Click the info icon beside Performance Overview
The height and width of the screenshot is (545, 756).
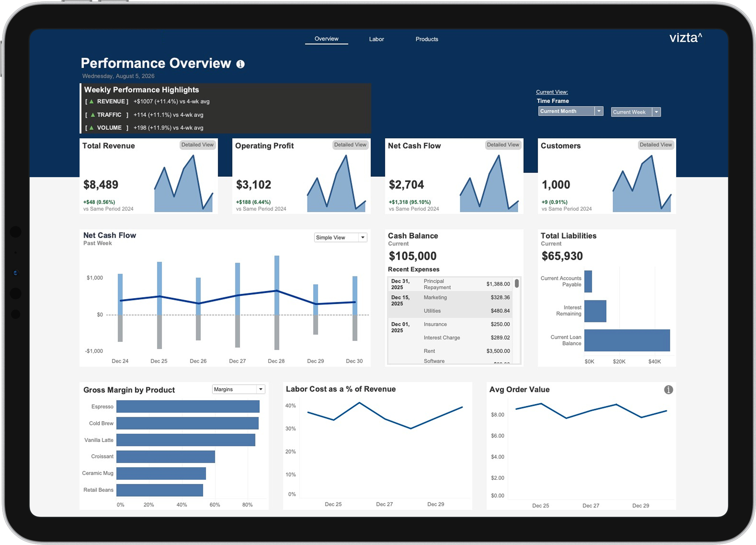point(240,64)
